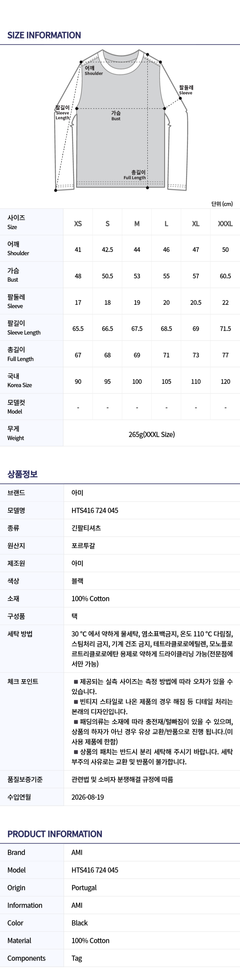Image resolution: width=240 pixels, height=980 pixels.
Task: Click the Sleeve Length label on diagram
Action: 62,112
